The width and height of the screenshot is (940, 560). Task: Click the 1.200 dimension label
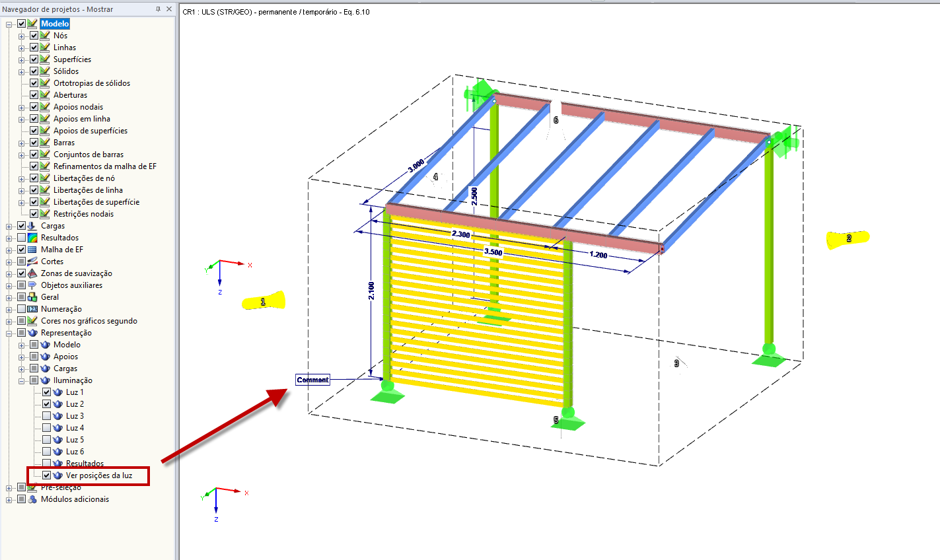tap(598, 254)
